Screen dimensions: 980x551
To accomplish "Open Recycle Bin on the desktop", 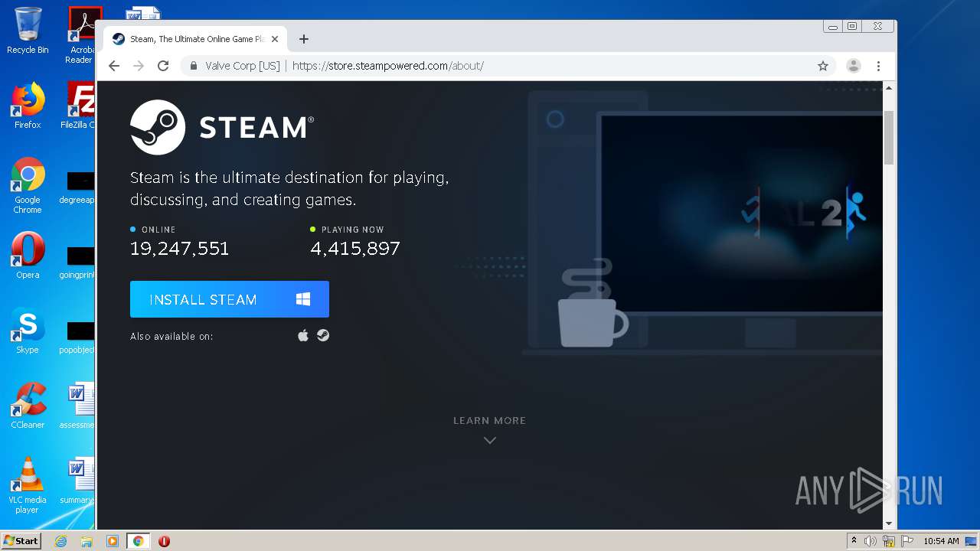I will click(x=28, y=31).
